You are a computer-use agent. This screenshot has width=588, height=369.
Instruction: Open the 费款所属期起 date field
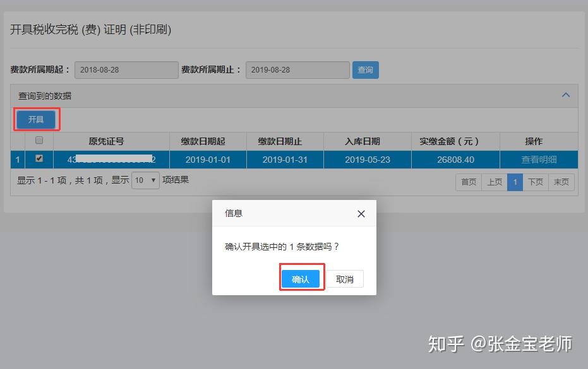tap(126, 70)
